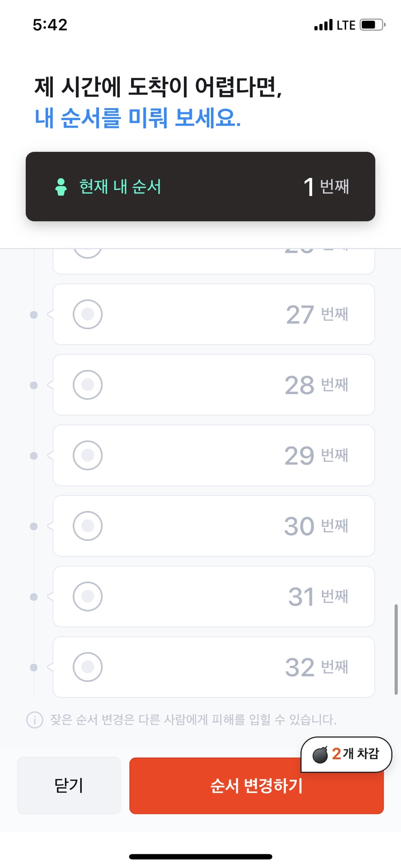The width and height of the screenshot is (401, 868).
Task: Tap the 28번째 card label text
Action: 317,385
